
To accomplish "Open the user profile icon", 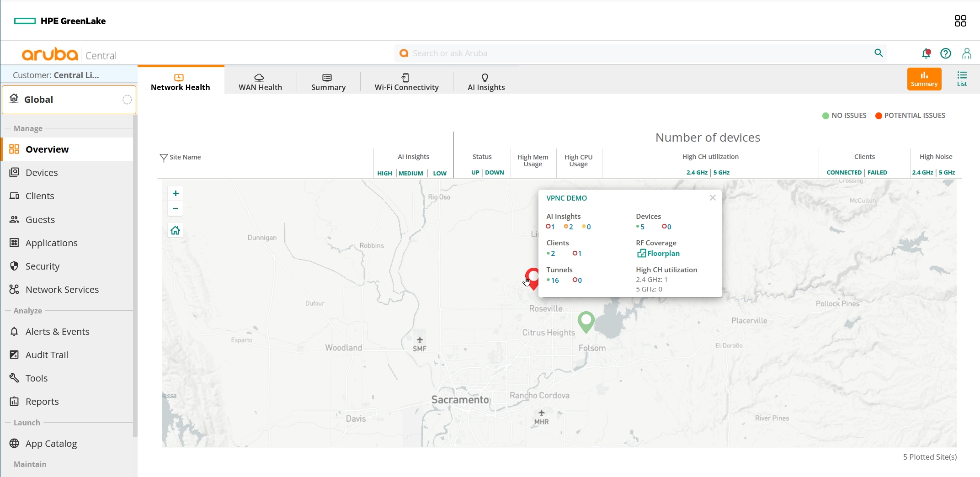I will tap(967, 53).
